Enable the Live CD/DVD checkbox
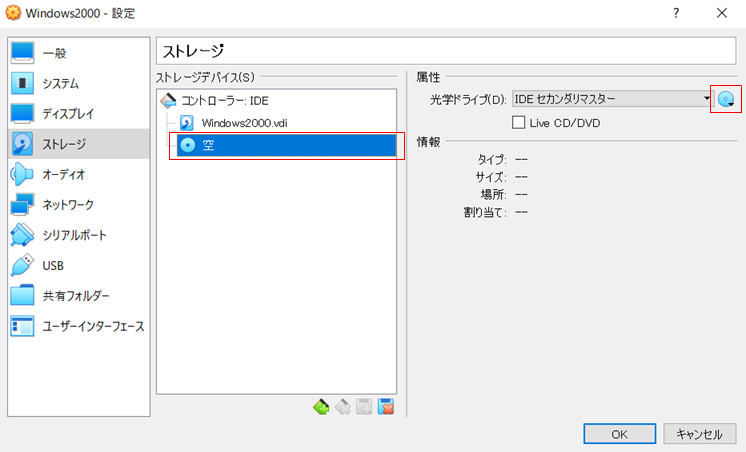The image size is (746, 452). (x=519, y=123)
